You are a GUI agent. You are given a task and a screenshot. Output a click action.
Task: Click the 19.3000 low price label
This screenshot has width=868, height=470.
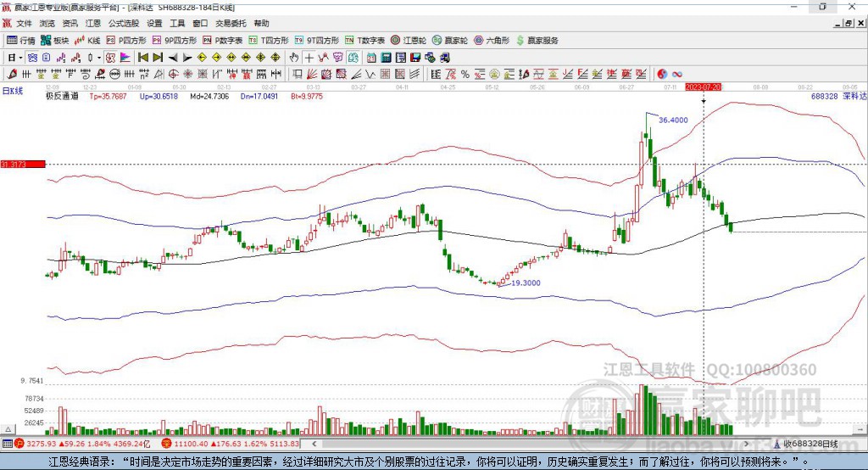pyautogui.click(x=526, y=283)
